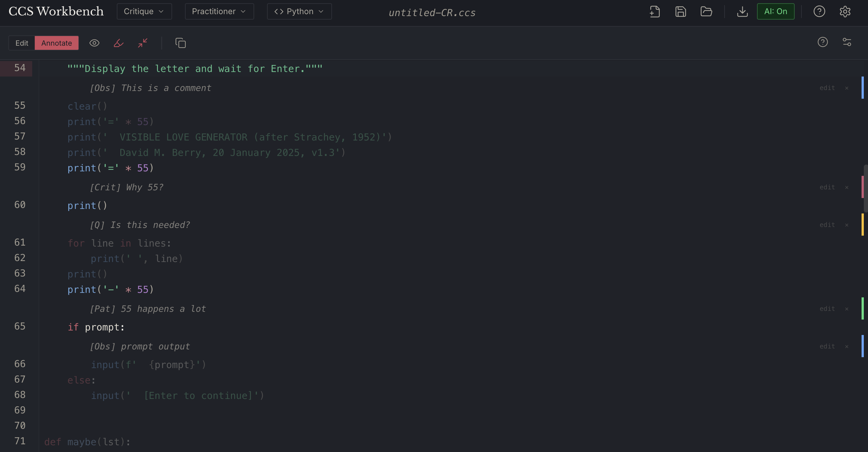868x452 pixels.
Task: Click the save file icon
Action: coord(680,12)
